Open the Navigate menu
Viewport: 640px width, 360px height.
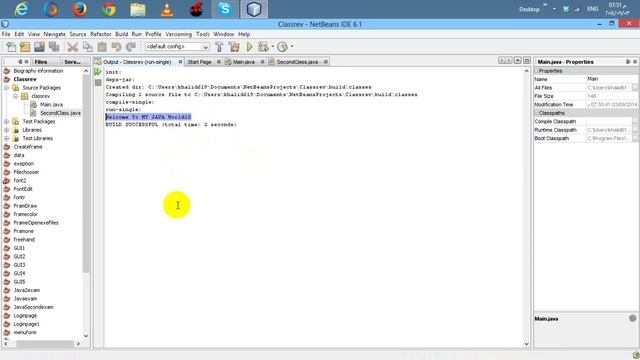(x=55, y=34)
